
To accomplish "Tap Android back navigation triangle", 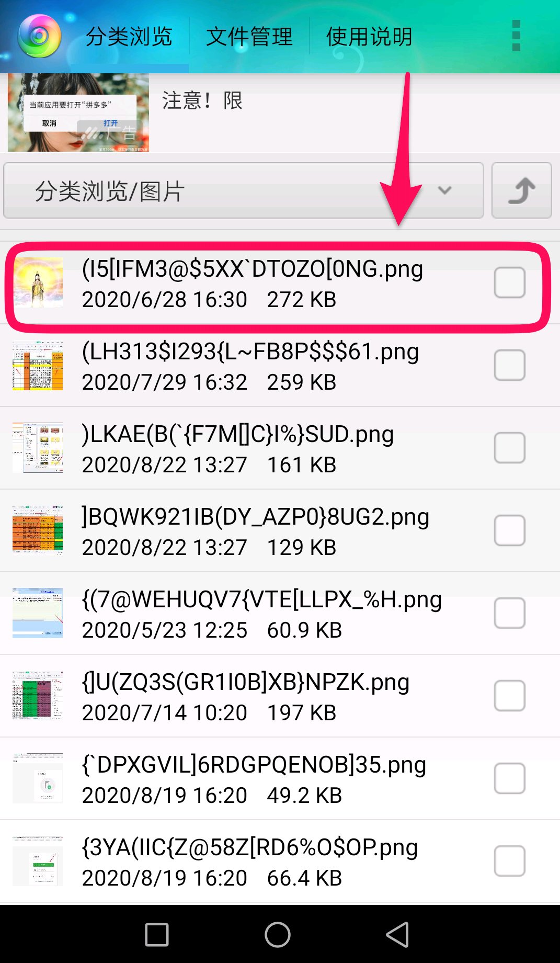I will (x=397, y=934).
